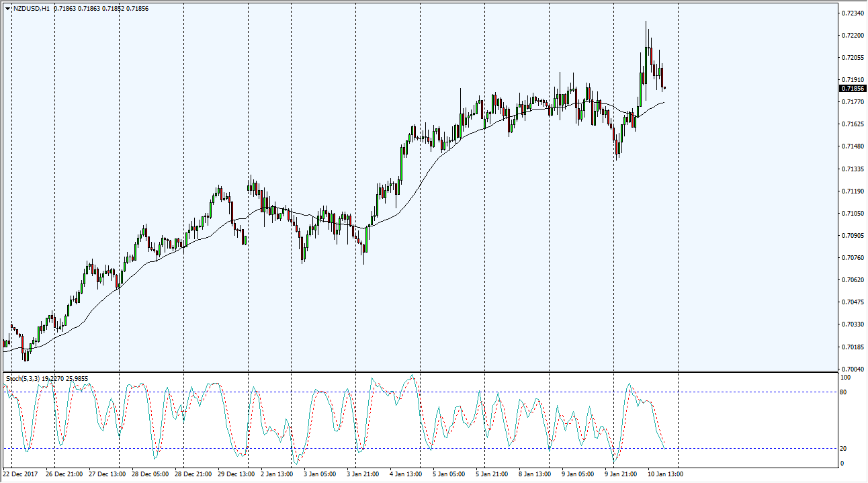Click the stochastic 20 level label
The height and width of the screenshot is (483, 868).
[846, 449]
